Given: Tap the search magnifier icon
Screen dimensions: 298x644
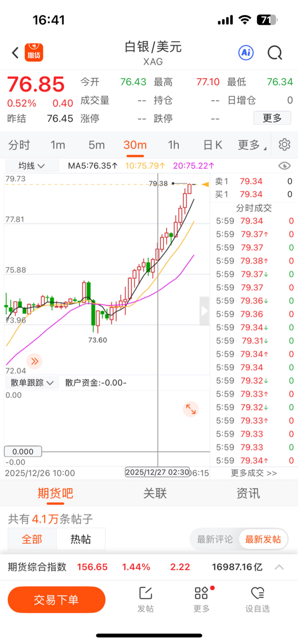Looking at the screenshot, I should (275, 53).
